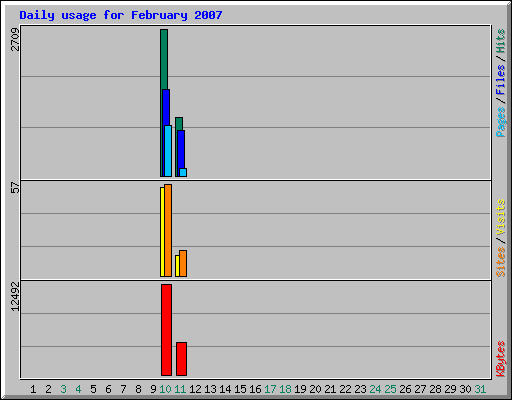Click day 27 on the x-axis
Viewport: 512px width, 400px height.
pyautogui.click(x=420, y=389)
